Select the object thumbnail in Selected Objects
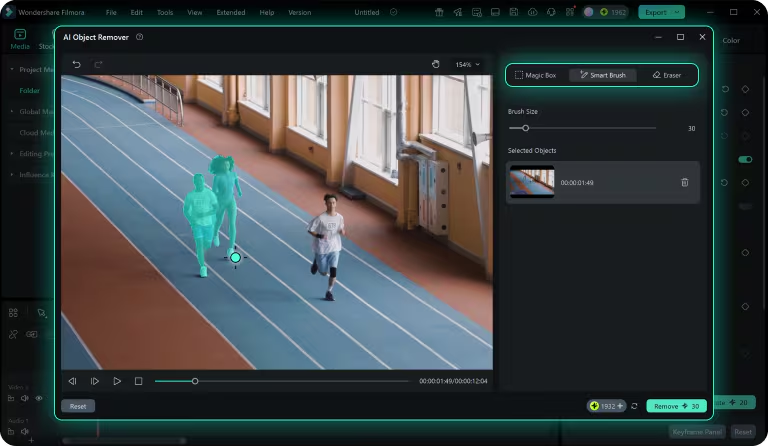Screen dimensions: 768x446 point(532,183)
